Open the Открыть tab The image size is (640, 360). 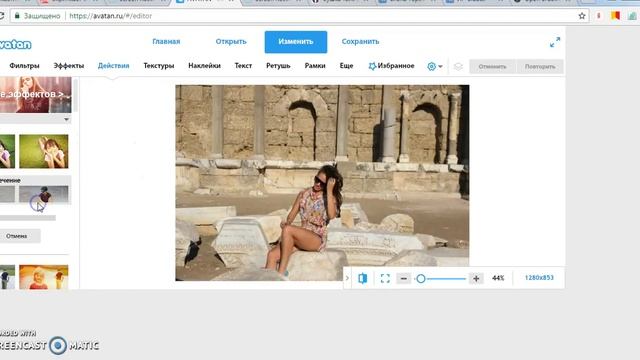231,42
